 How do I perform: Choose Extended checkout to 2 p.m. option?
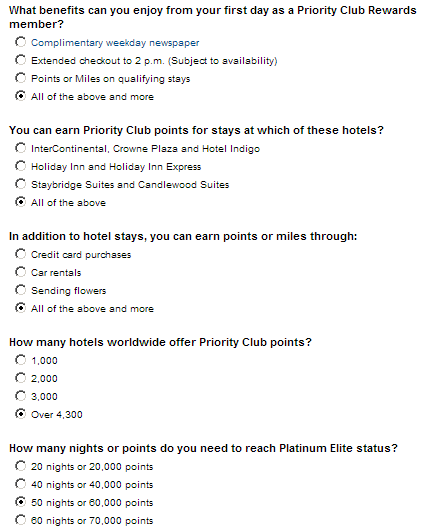[20, 60]
